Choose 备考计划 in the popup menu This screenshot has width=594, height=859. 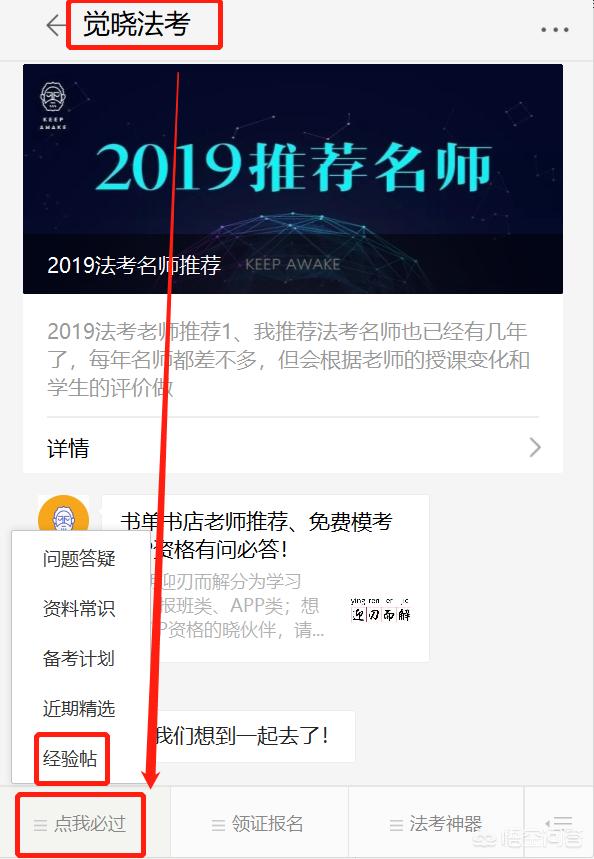click(x=79, y=658)
